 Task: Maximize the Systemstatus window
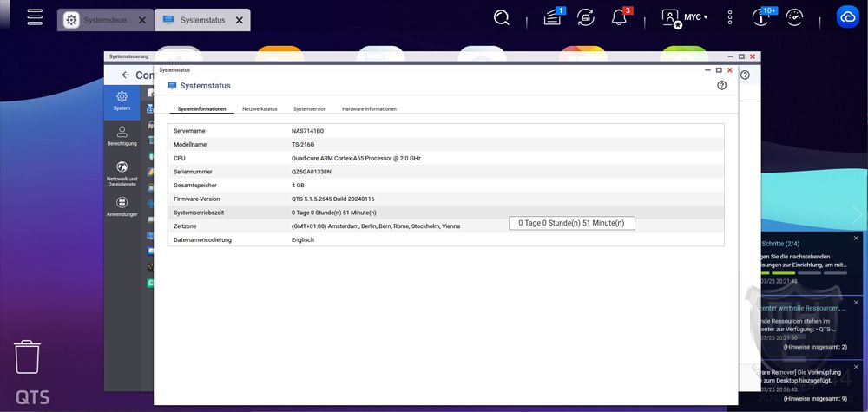pyautogui.click(x=719, y=70)
